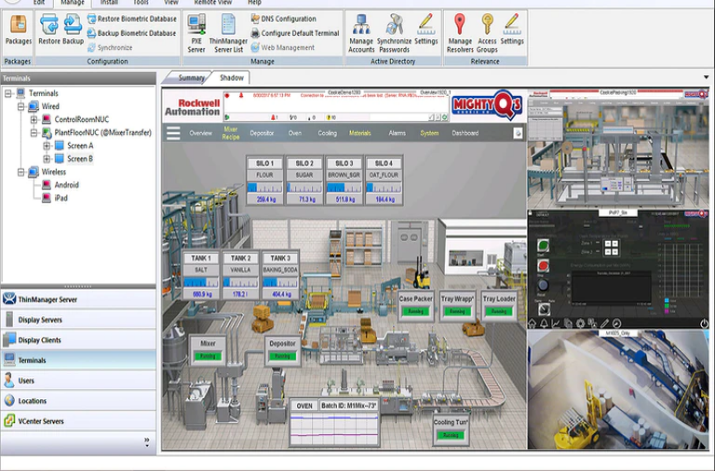The image size is (715, 471).
Task: Click the Restore configuration icon
Action: pyautogui.click(x=49, y=29)
